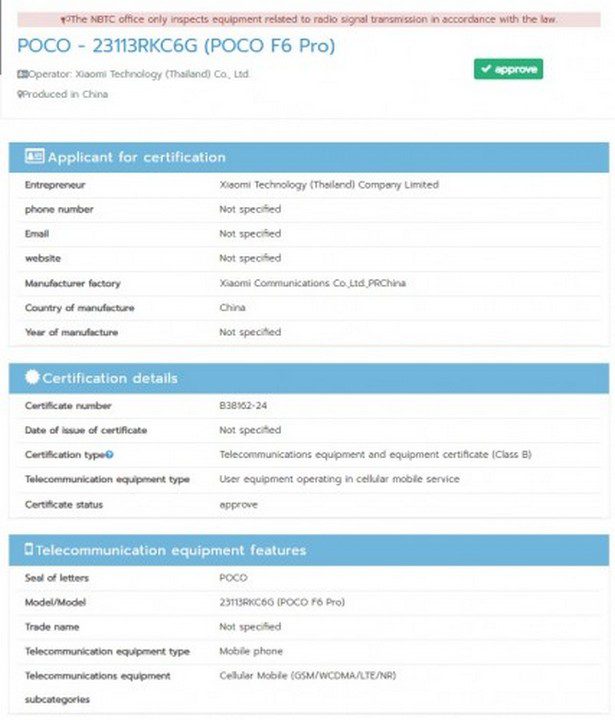Collapse the Applicant for certification section header
The height and width of the screenshot is (720, 615).
(308, 157)
